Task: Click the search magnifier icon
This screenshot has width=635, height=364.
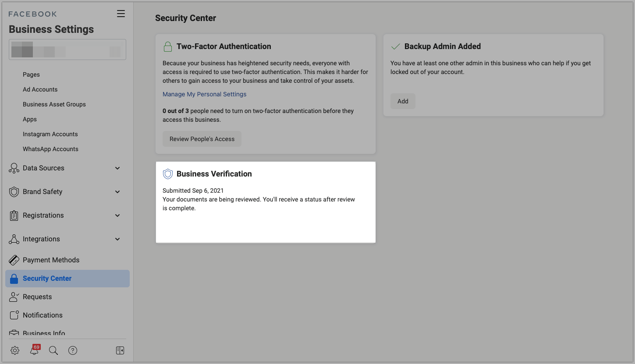Action: coord(53,350)
